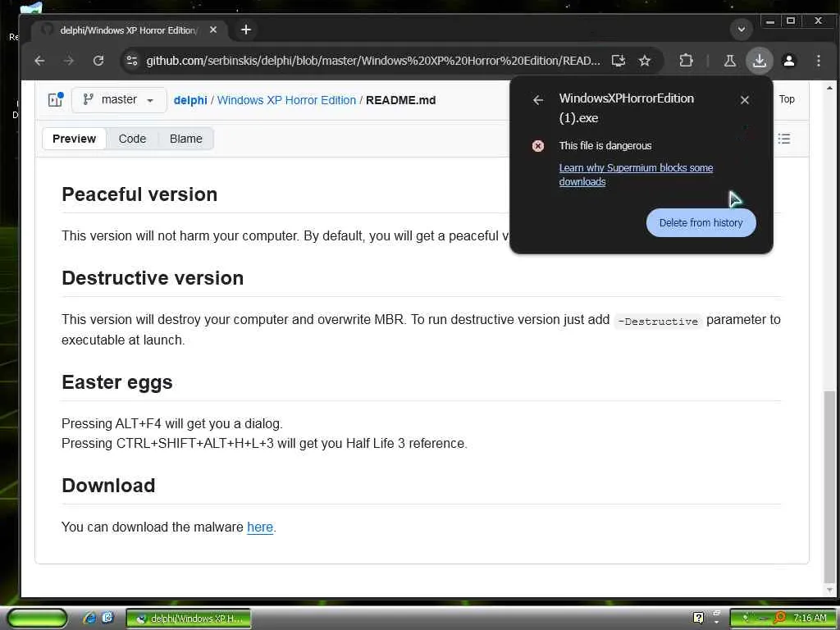Open the README outline list icon

pyautogui.click(x=783, y=139)
